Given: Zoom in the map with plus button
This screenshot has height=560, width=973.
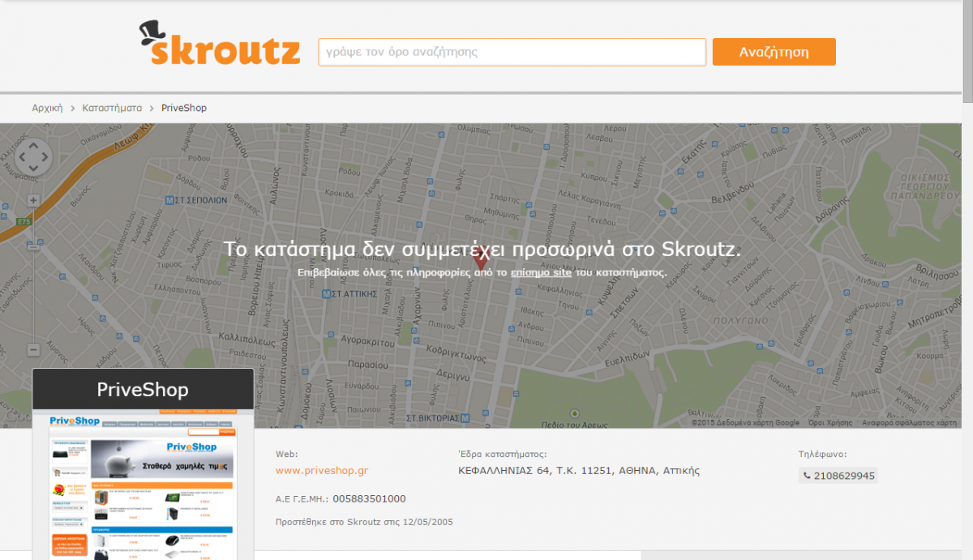Looking at the screenshot, I should pos(33,200).
